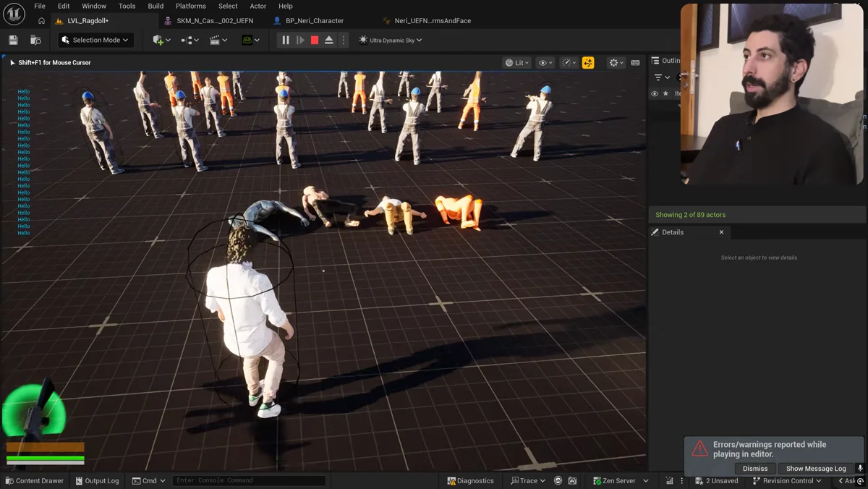Open the Window menu
Screen dimensions: 868x489
point(94,6)
